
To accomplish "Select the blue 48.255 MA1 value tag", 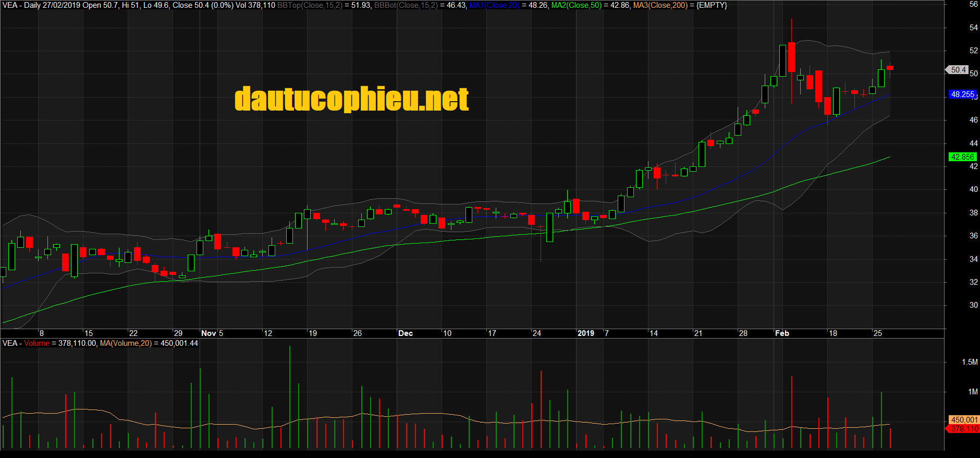I will click(962, 94).
